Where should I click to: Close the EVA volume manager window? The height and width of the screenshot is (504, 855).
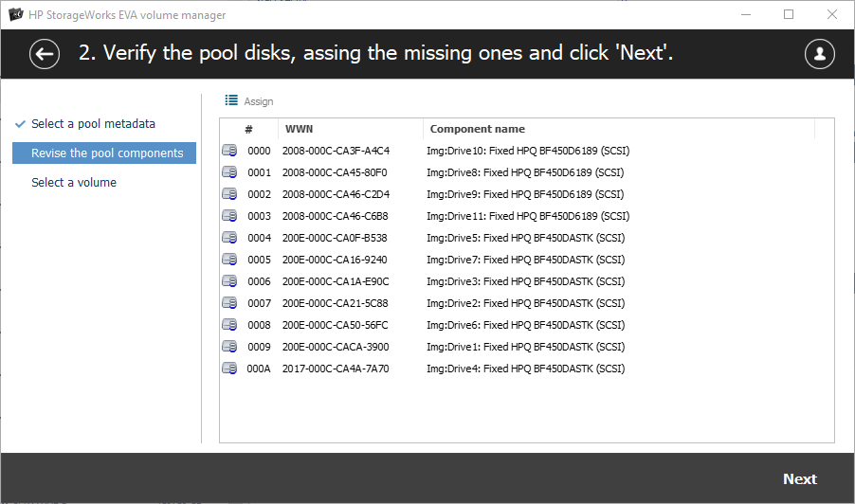831,15
